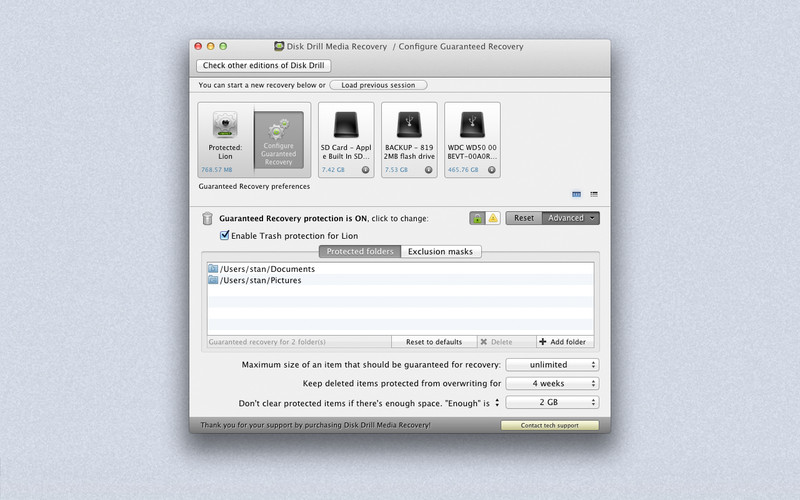Select the WDC WD50 drive icon
The image size is (800, 500).
(472, 124)
